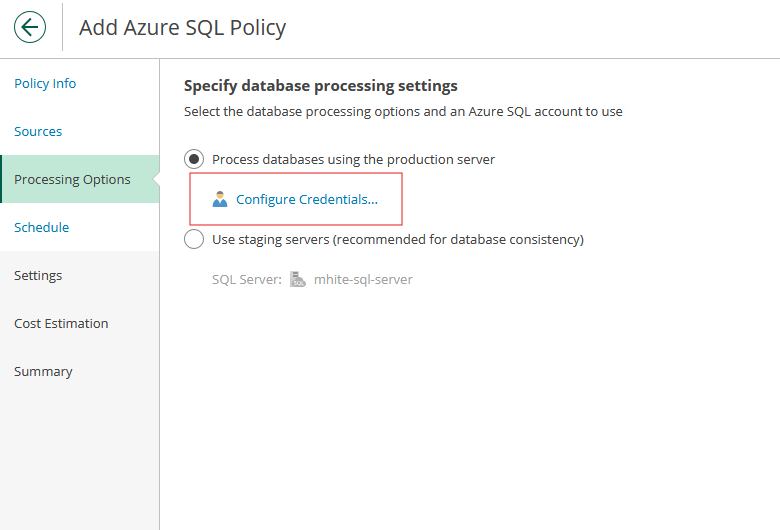The image size is (780, 530).
Task: Select the Processing Options step
Action: (x=72, y=179)
